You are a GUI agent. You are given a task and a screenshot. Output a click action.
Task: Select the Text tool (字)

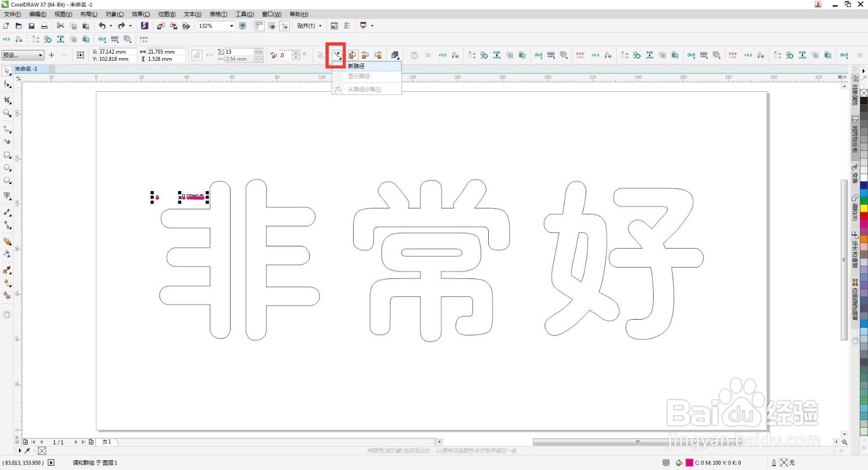tap(7, 196)
